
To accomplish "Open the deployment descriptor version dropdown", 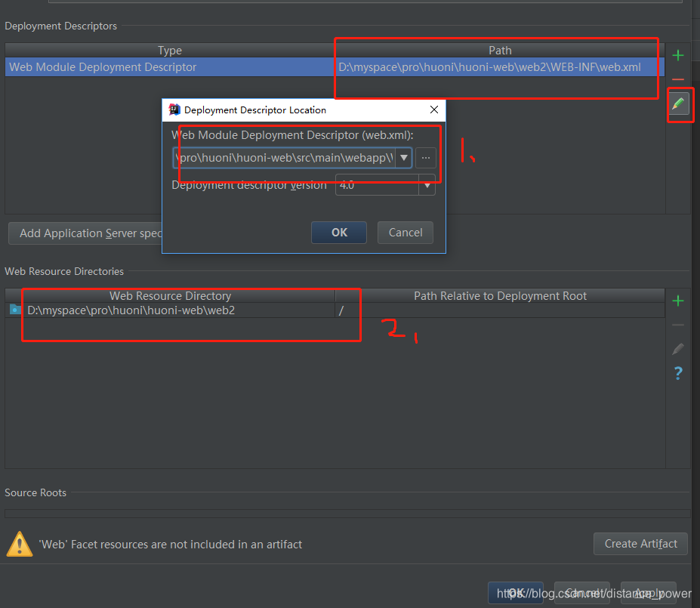I will [x=427, y=185].
